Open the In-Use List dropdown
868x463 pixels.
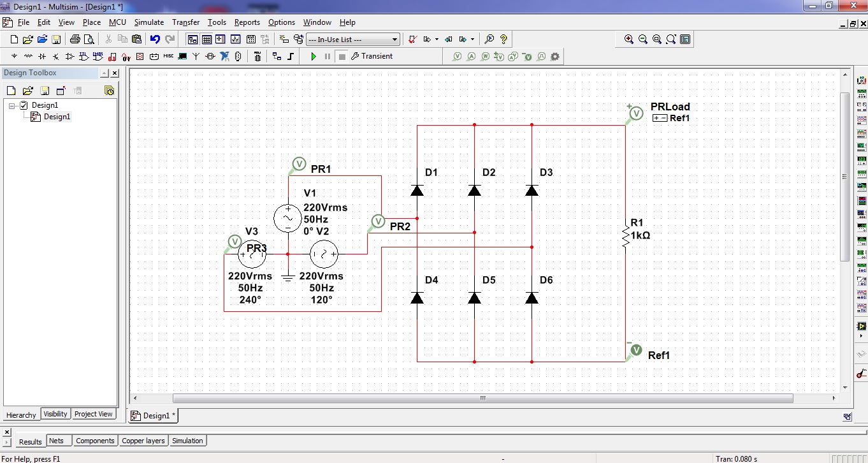(x=393, y=39)
